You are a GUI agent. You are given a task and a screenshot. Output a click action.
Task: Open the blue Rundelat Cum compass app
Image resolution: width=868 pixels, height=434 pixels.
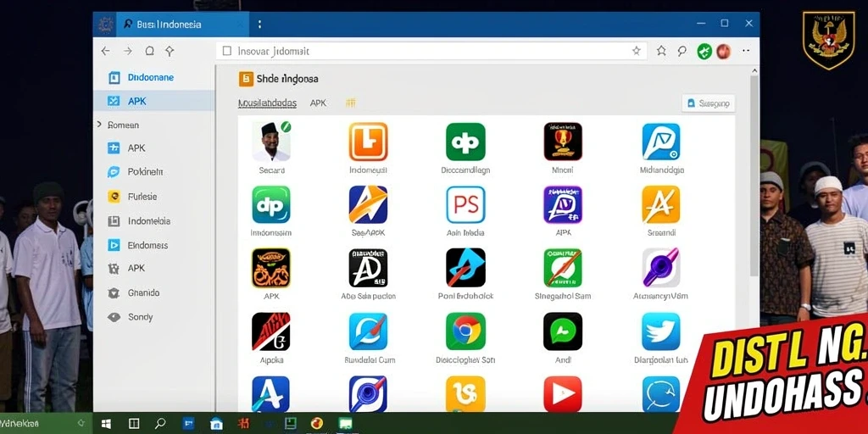[368, 331]
